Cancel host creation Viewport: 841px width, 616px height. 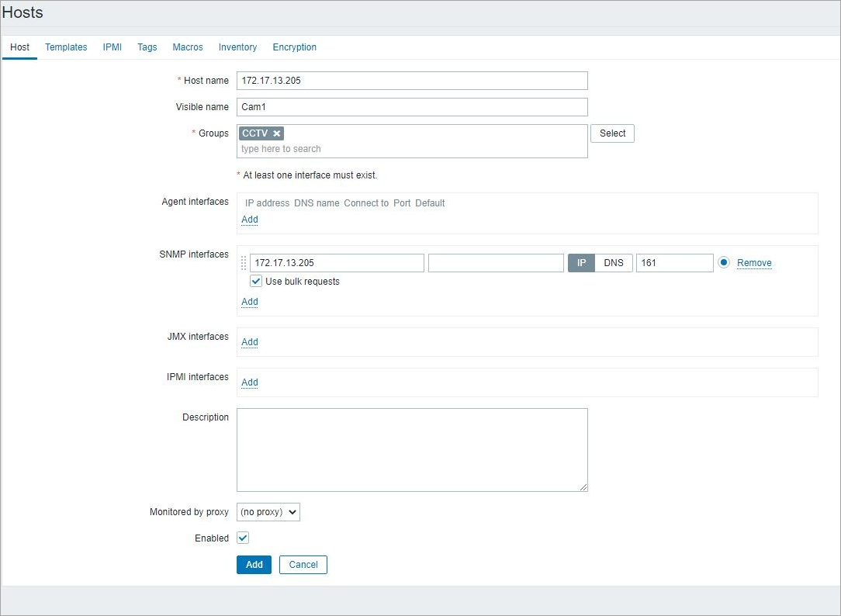[x=303, y=565]
